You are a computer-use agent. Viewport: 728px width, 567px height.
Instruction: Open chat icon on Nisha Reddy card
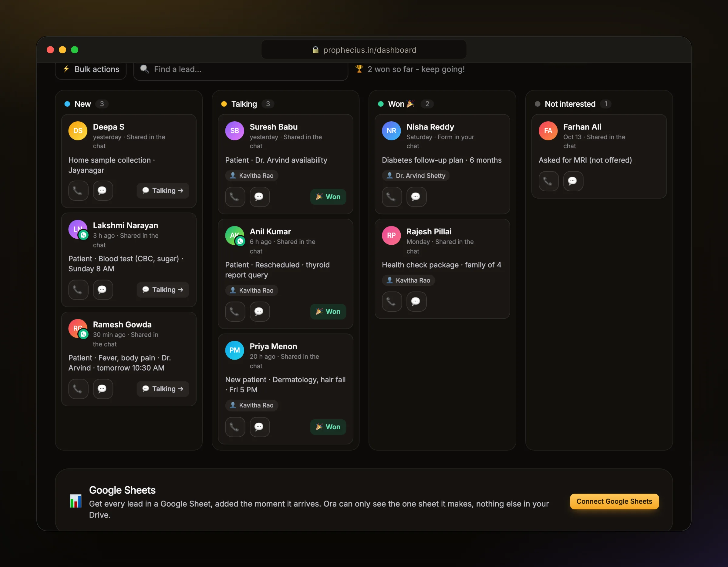(416, 197)
